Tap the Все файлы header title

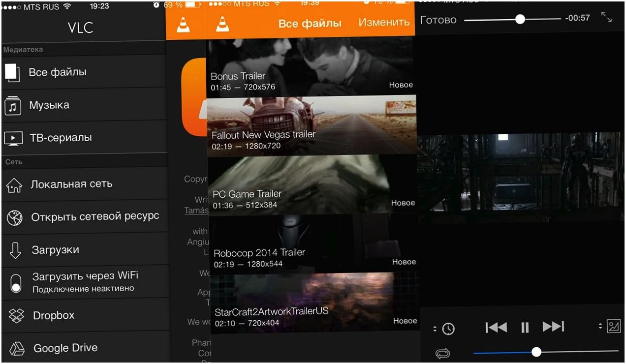coord(310,23)
